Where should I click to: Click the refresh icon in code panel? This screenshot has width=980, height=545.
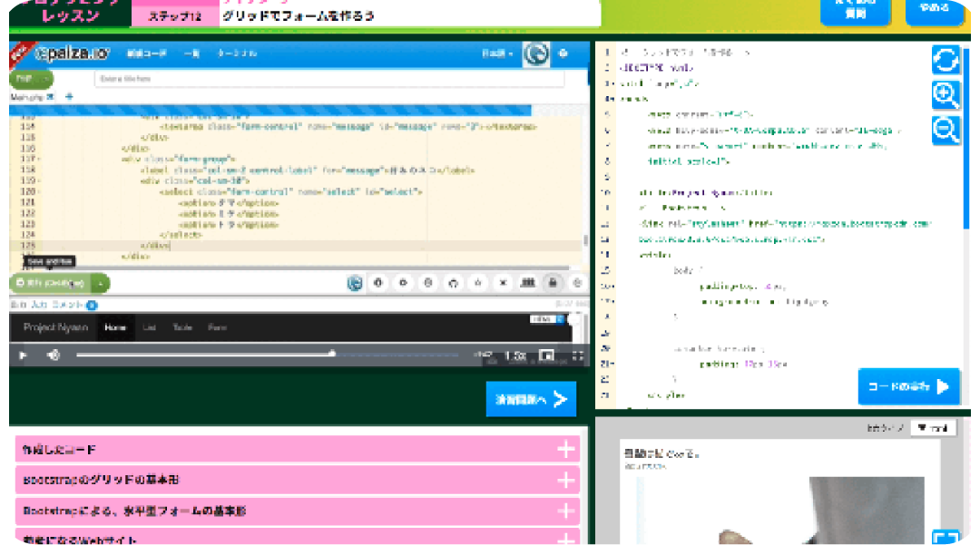pos(946,61)
